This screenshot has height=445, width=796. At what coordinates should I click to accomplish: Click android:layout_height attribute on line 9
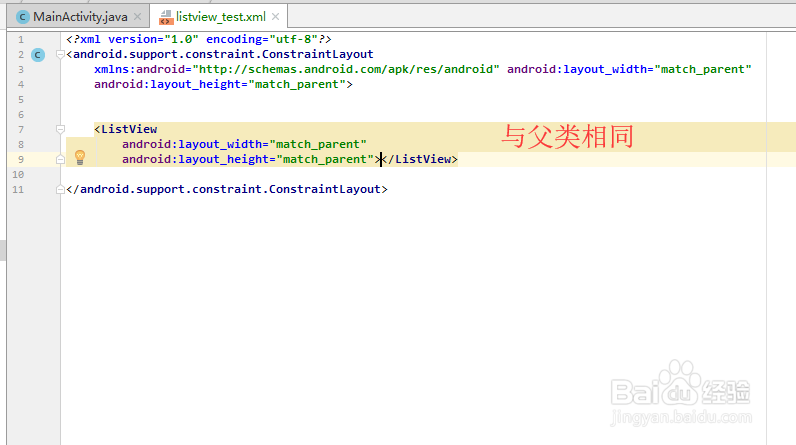(248, 159)
